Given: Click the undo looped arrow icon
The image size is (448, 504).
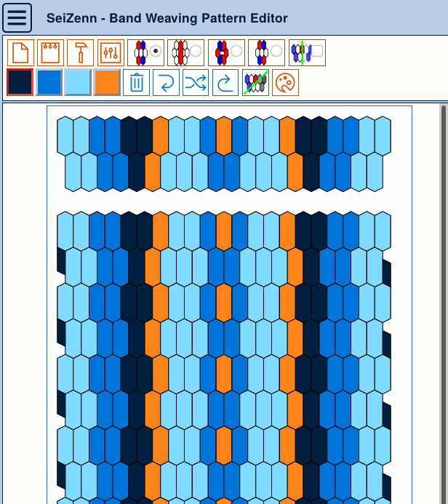Looking at the screenshot, I should [166, 83].
